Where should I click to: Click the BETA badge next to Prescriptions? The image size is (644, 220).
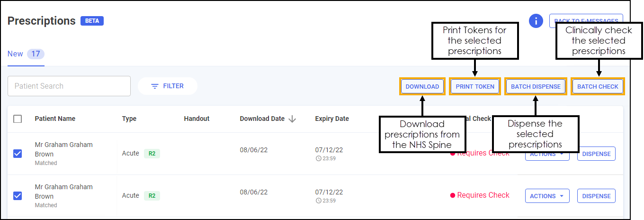(x=92, y=21)
